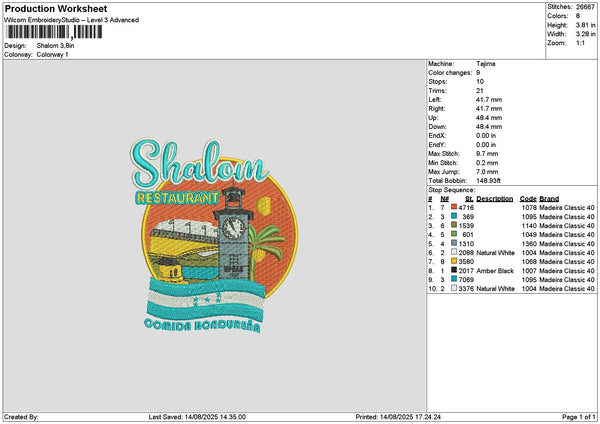Click the orange-red swatch for stop 1
Screen dimensions: 600x424
(455, 207)
